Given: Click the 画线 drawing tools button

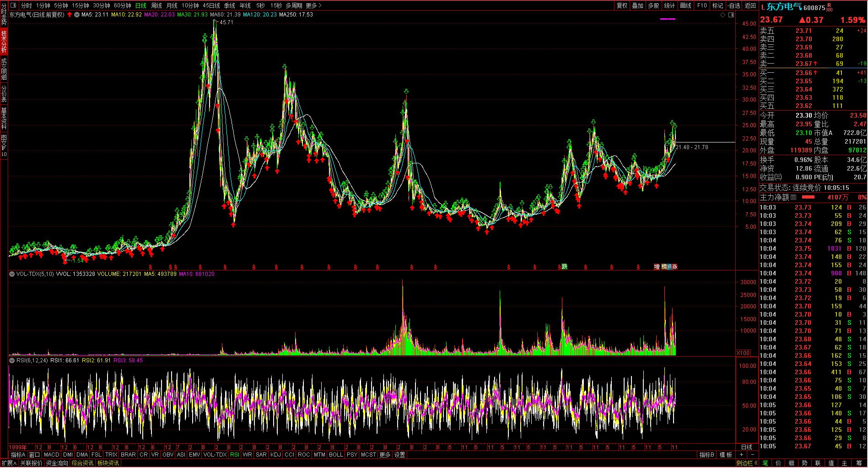Looking at the screenshot, I should tap(685, 5).
